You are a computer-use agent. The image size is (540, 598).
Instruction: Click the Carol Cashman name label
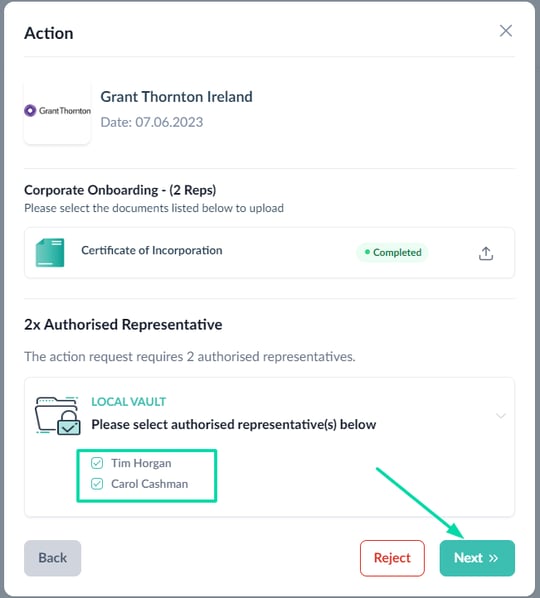click(149, 484)
